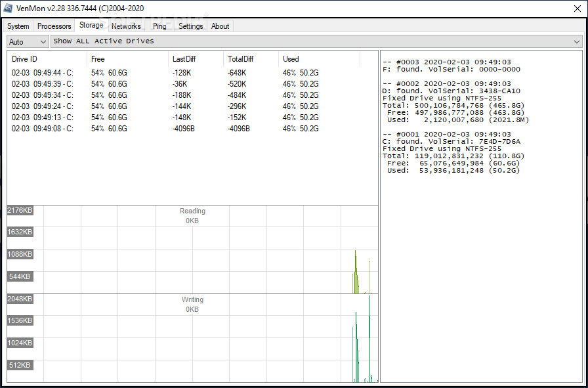Click the Used: 2,120,007,680 (2021.8M) line
The height and width of the screenshot is (388, 588).
pos(458,119)
